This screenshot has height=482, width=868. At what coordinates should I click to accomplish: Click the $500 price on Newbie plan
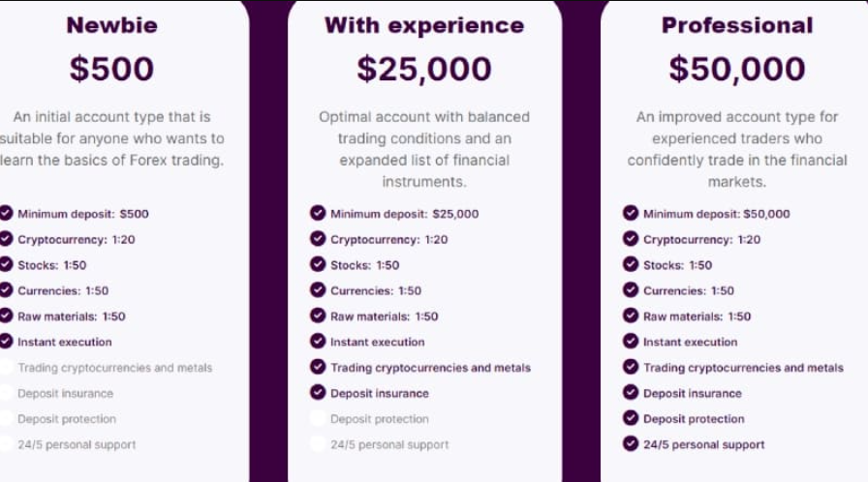[x=111, y=69]
